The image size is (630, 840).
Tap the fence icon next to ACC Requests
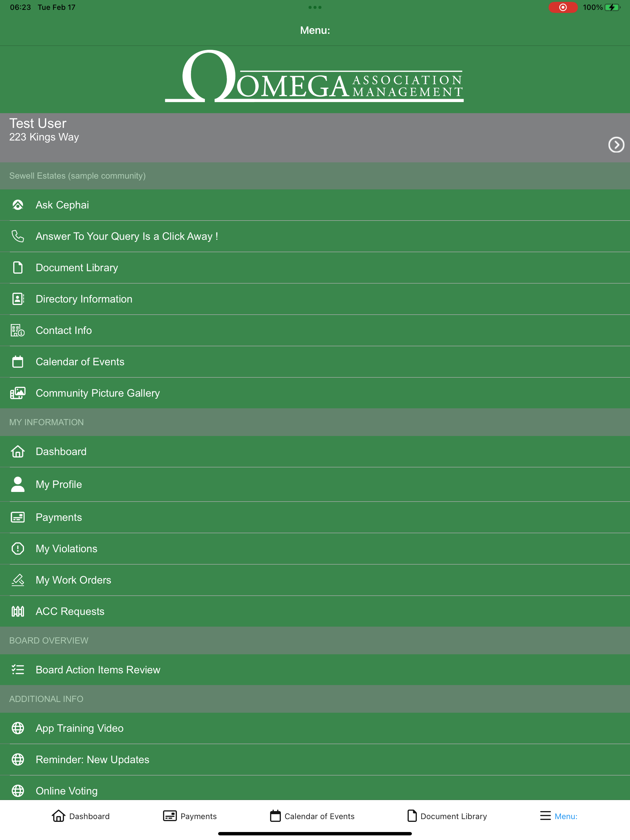[x=18, y=611]
